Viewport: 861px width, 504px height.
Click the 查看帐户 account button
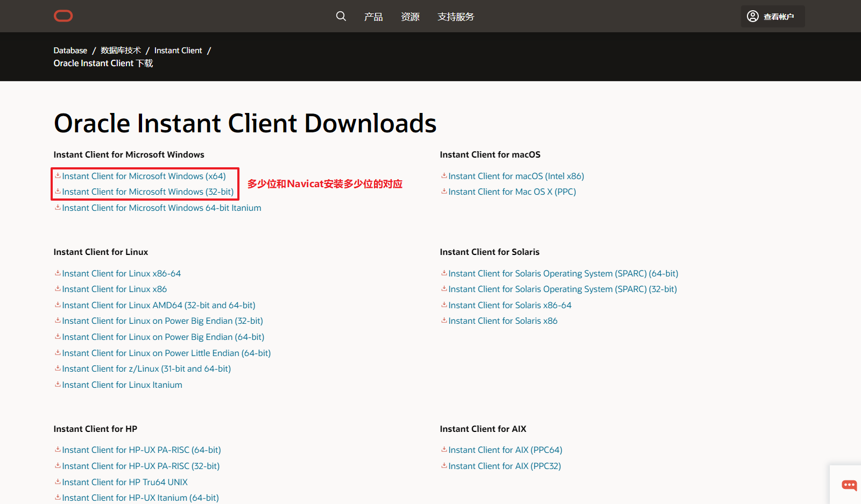[773, 16]
